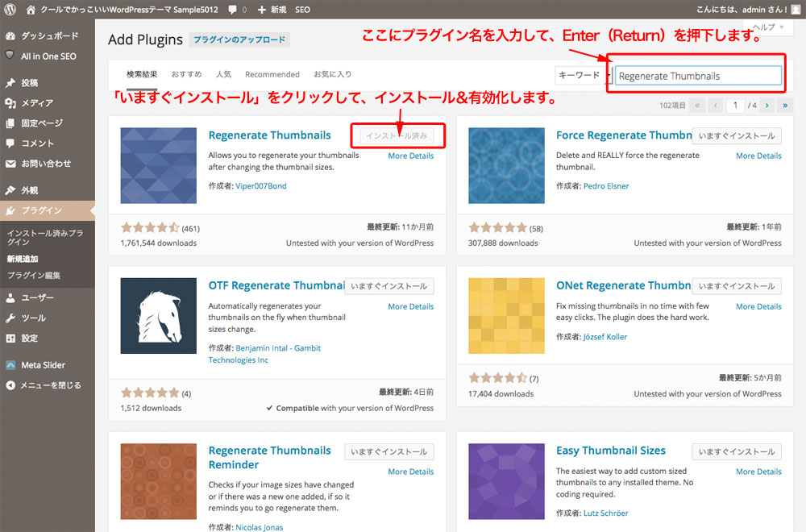This screenshot has width=806, height=532.
Task: Click the plus 新規 icon
Action: [262, 10]
